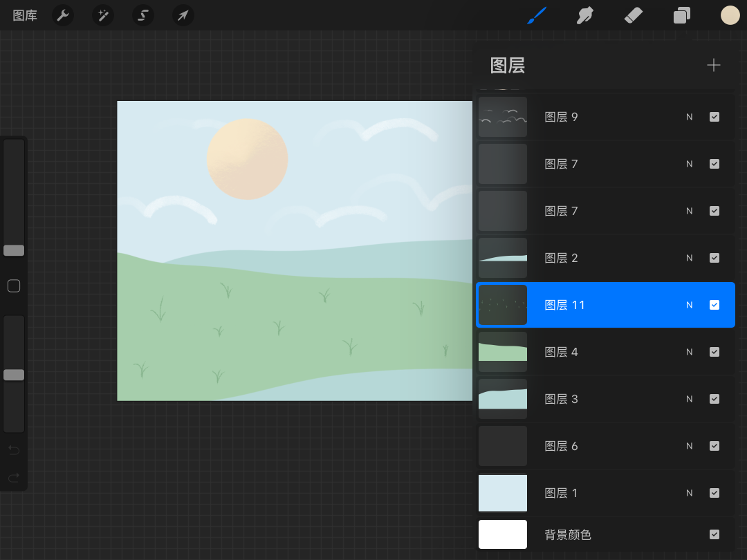Hide 图层 9 using its checkbox
Image resolution: width=747 pixels, height=560 pixels.
pos(714,117)
